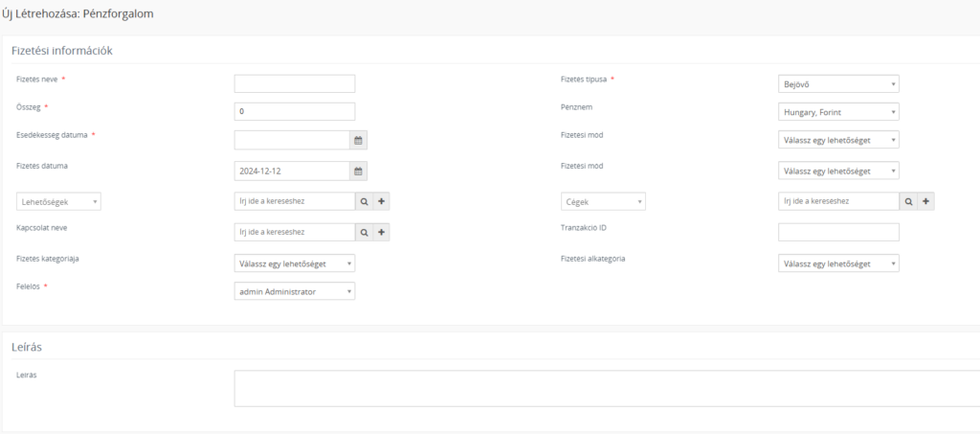Open the Fizetési alkategória dropdown
Viewport: 980px width, 434px height.
click(838, 263)
